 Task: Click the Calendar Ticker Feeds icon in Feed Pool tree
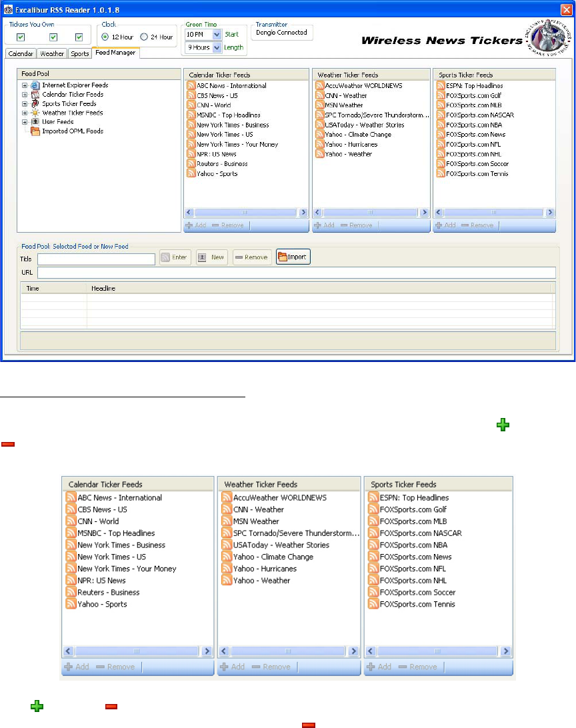pos(35,94)
